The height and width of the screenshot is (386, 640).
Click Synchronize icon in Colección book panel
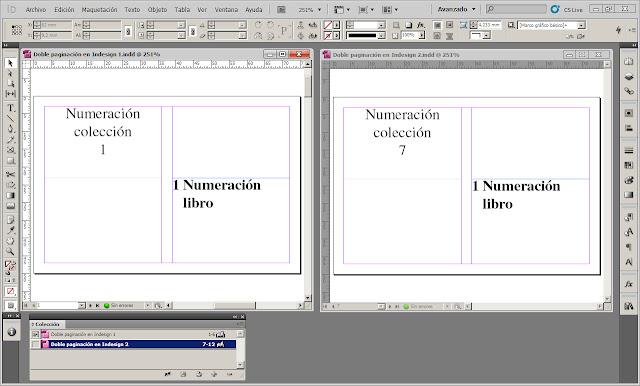pyautogui.click(x=167, y=374)
